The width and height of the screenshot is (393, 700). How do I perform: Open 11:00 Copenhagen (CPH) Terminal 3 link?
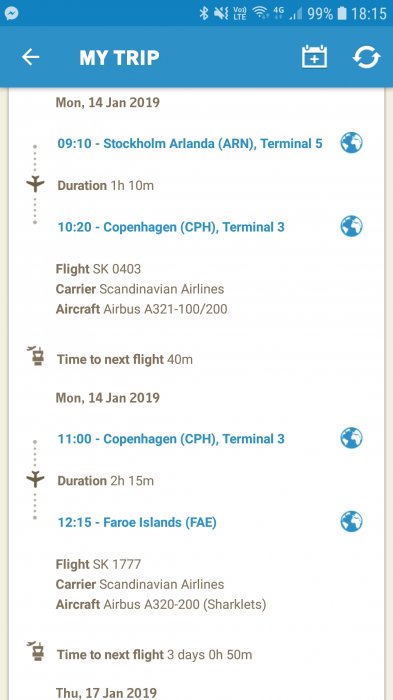pyautogui.click(x=171, y=439)
